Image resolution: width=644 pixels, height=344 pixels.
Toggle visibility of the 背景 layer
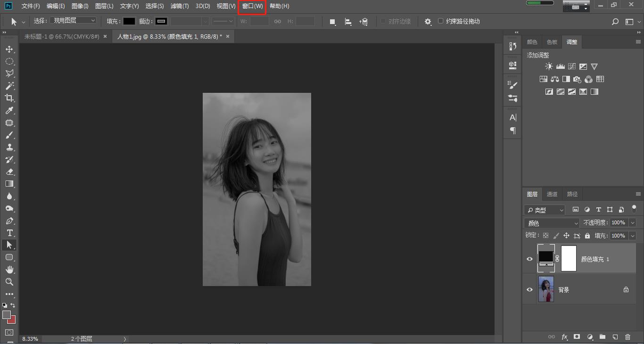[x=529, y=290]
